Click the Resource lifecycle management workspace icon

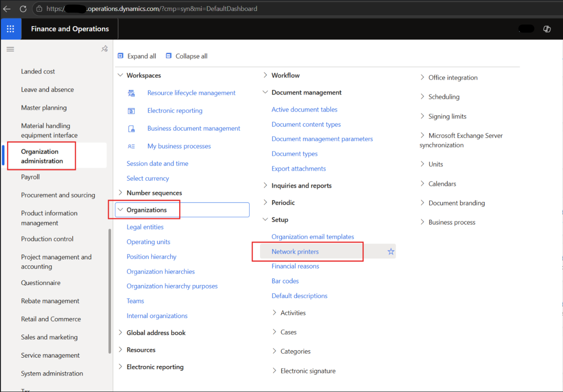(131, 93)
